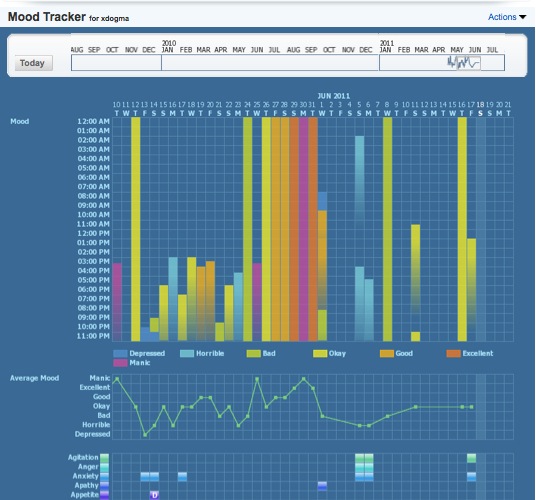Click Anger marker on June 6
The height and width of the screenshot is (500, 536).
tap(369, 467)
